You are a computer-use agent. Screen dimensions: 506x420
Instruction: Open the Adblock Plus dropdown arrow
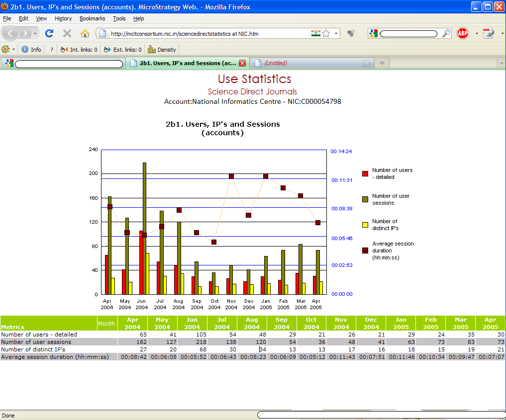coord(477,33)
